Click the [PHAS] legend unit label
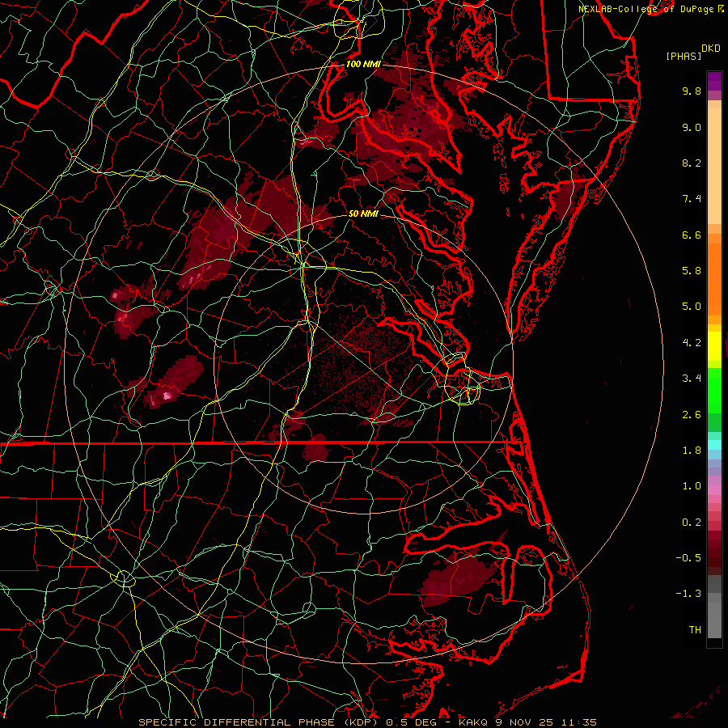 tap(684, 57)
